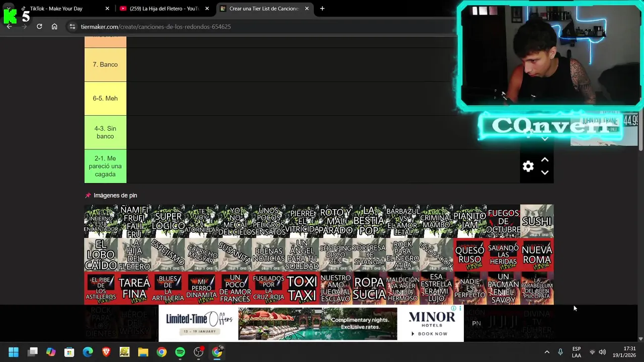
Task: Open tier row settings gear icon
Action: tap(528, 167)
